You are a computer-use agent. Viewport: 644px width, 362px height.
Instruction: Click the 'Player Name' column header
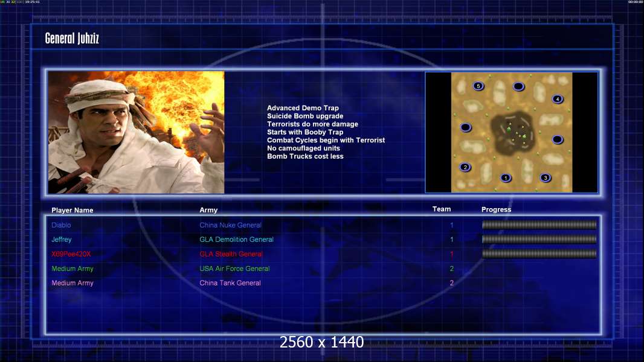click(72, 211)
